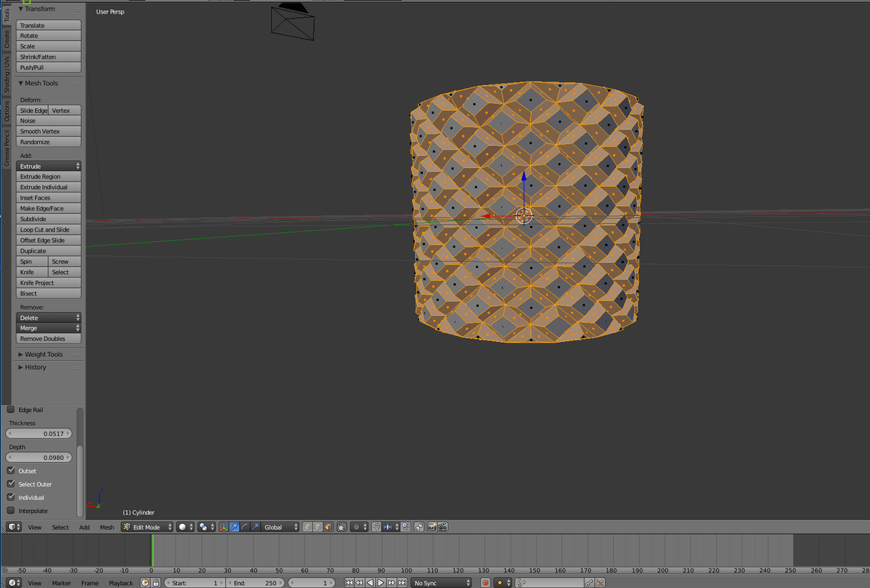Viewport: 870px width, 588px height.
Task: Click the snap magnet icon
Action: [376, 527]
